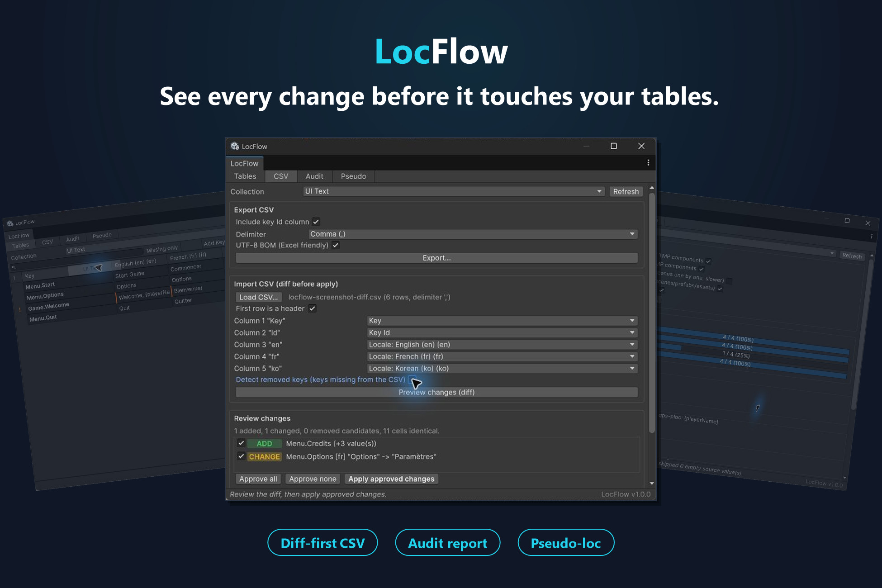Click the scroll-down arrow of the main panel
882x588 pixels.
tap(652, 483)
